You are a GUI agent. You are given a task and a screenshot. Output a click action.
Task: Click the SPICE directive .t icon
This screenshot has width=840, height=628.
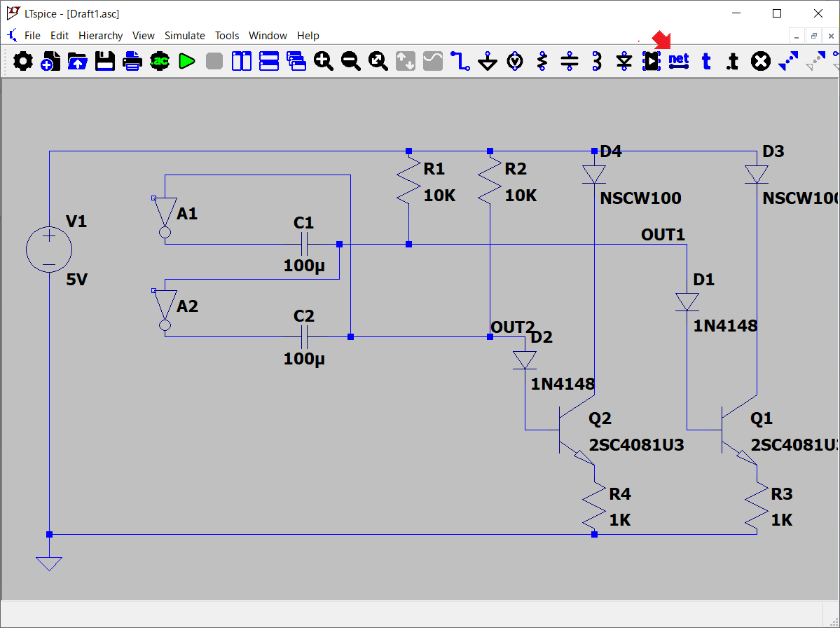tap(732, 62)
